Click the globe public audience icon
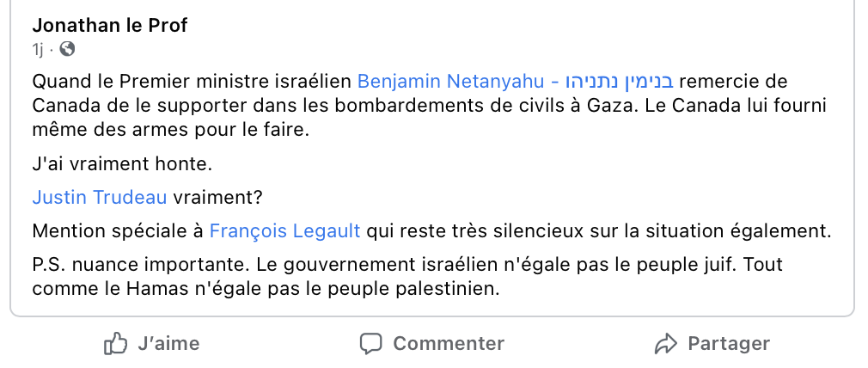The width and height of the screenshot is (868, 368). pos(67,50)
